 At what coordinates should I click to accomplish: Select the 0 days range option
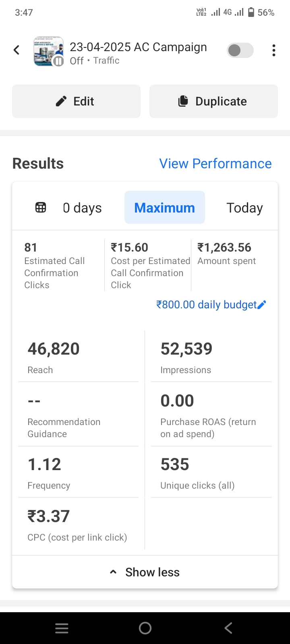[82, 208]
